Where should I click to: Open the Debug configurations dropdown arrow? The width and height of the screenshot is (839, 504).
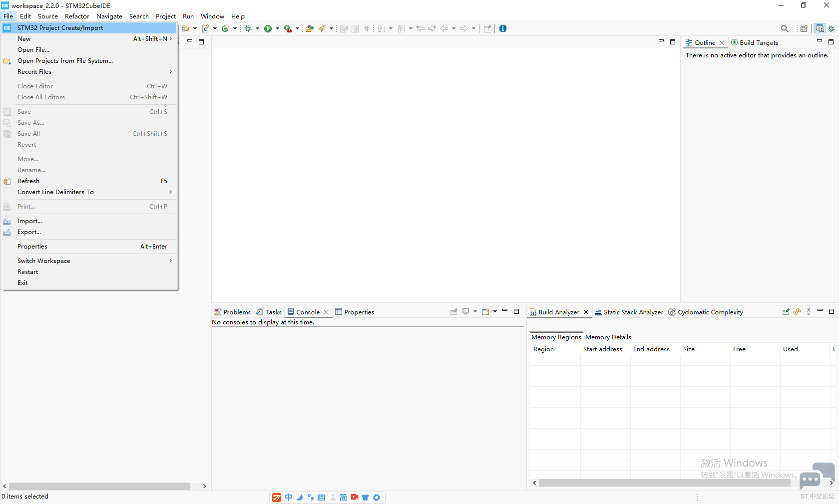click(x=257, y=28)
